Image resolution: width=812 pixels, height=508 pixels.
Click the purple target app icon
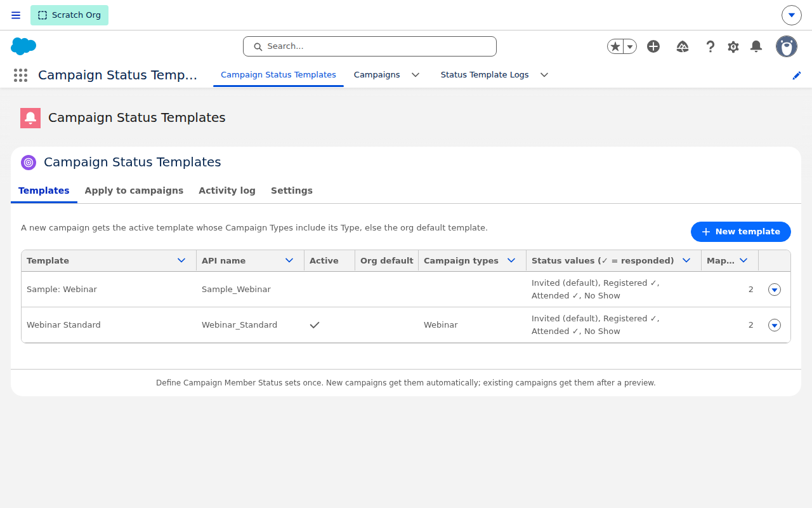click(x=29, y=163)
